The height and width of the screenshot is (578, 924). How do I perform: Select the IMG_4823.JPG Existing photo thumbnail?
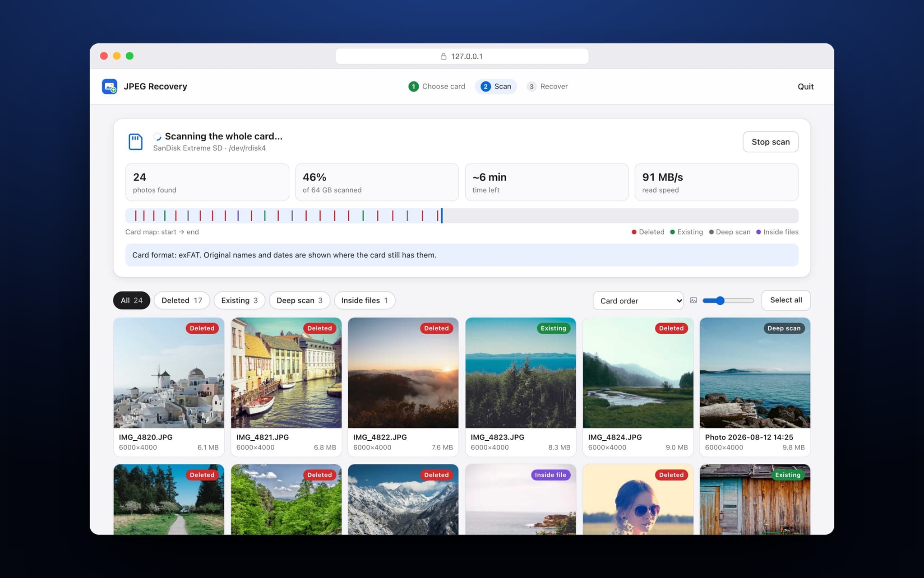click(520, 373)
